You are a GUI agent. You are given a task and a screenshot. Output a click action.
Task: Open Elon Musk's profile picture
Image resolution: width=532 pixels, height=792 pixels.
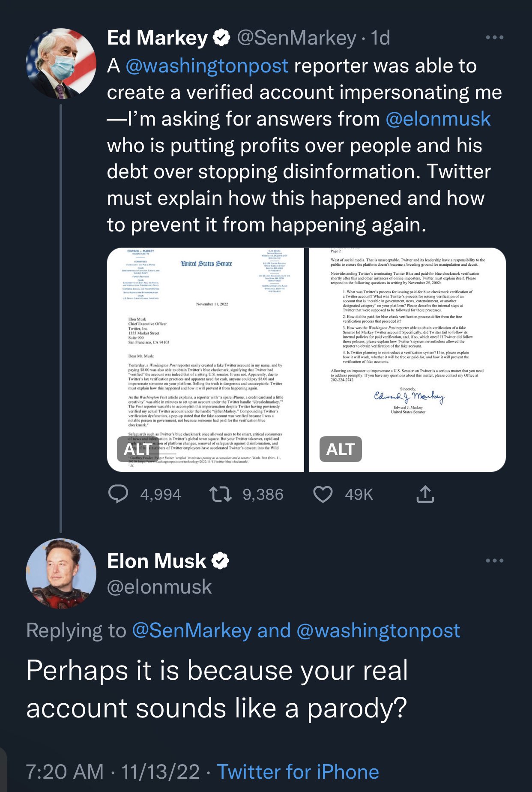[x=61, y=573]
